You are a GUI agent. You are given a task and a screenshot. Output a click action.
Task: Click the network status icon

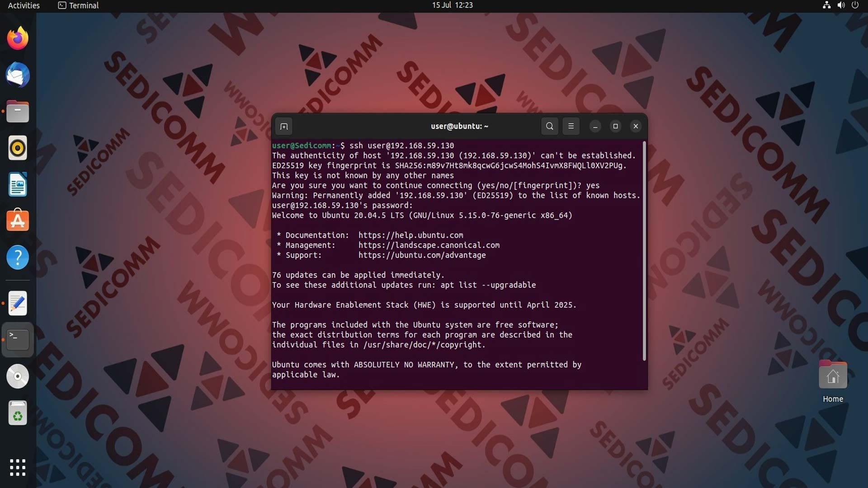tap(826, 5)
